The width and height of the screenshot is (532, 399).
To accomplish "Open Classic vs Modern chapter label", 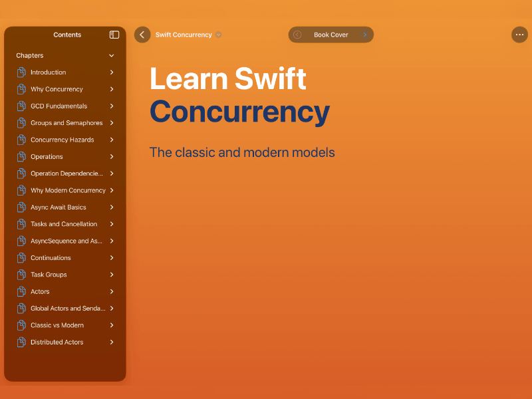I will (57, 325).
